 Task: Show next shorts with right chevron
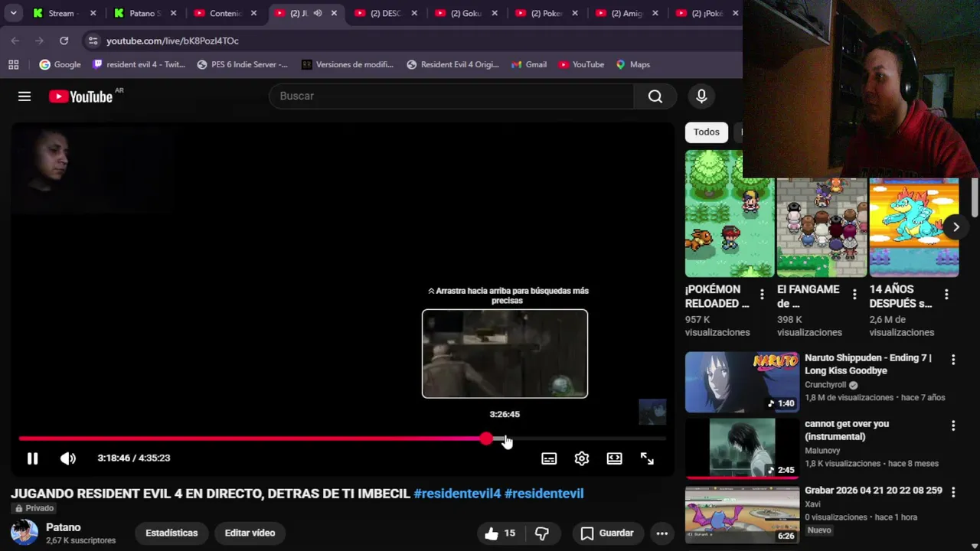[955, 227]
